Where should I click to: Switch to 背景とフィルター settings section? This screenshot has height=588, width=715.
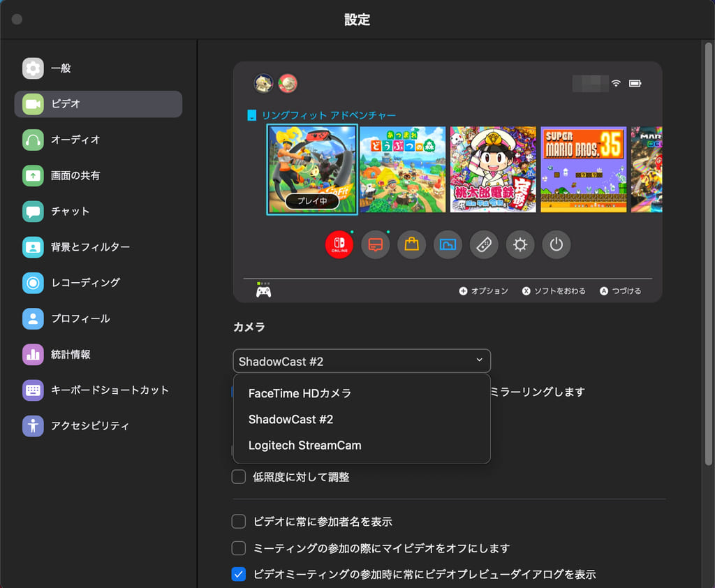click(98, 247)
